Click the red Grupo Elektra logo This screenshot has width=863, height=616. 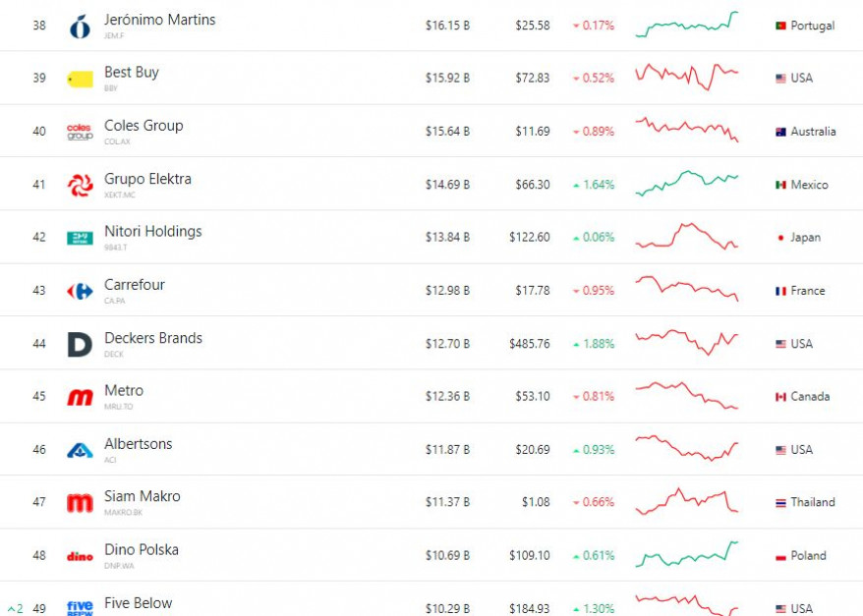[x=80, y=185]
